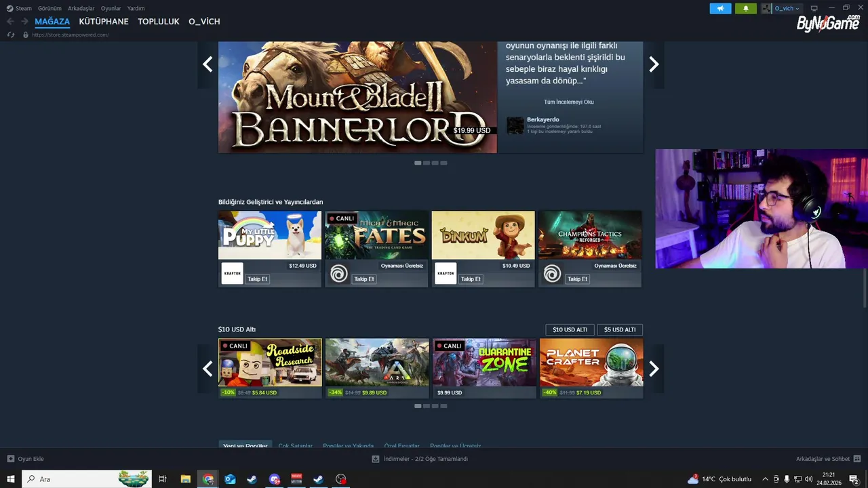Go back with the navigation arrow

pyautogui.click(x=10, y=22)
